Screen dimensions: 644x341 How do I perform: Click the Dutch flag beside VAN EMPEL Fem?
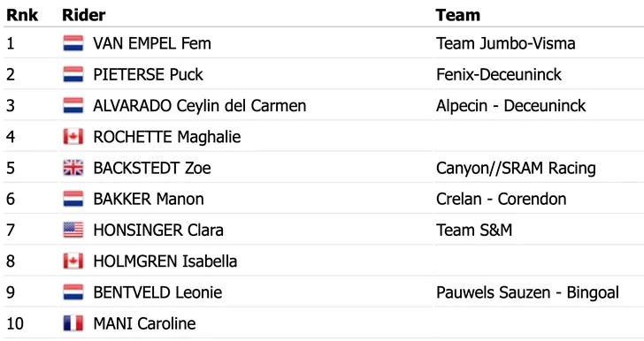pos(73,43)
